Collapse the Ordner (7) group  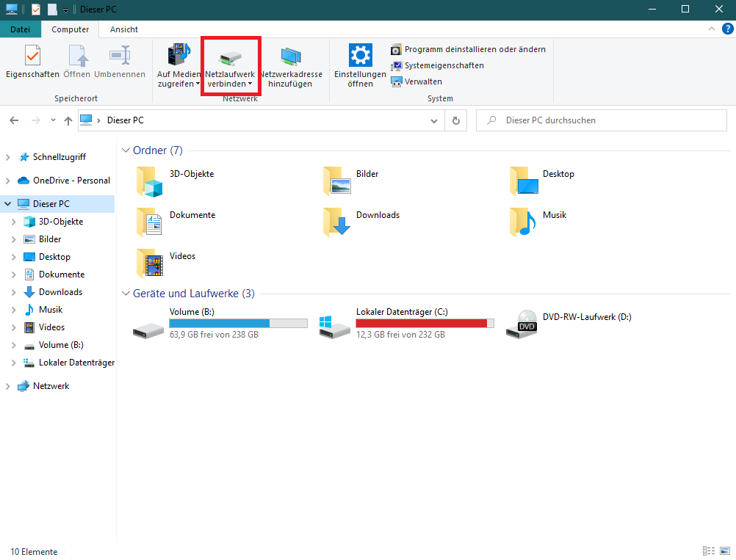click(x=126, y=150)
